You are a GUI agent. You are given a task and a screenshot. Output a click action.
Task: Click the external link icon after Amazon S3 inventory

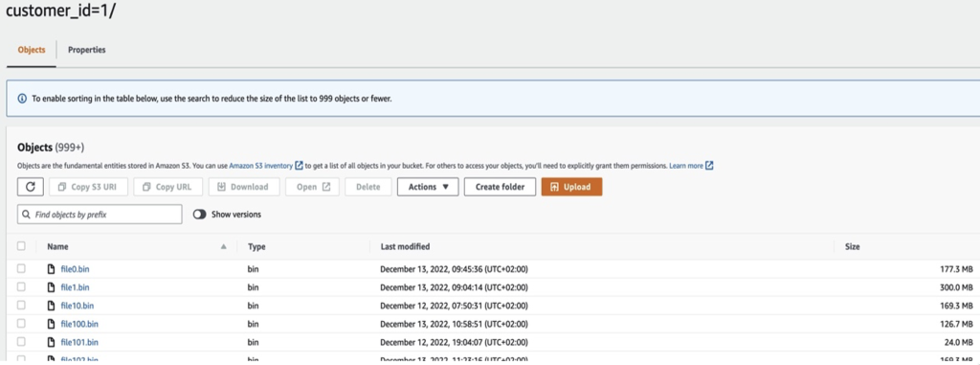point(299,166)
